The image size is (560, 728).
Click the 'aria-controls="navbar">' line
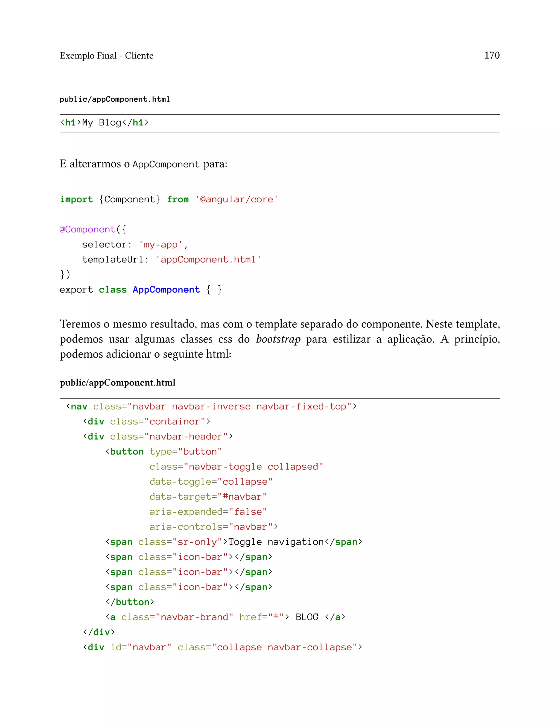pos(214,527)
